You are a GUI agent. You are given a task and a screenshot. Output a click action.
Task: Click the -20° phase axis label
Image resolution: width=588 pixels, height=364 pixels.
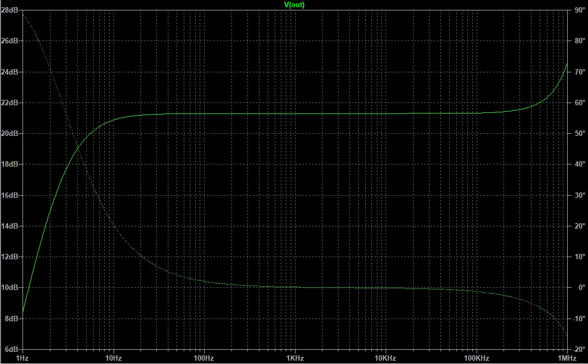(x=579, y=349)
